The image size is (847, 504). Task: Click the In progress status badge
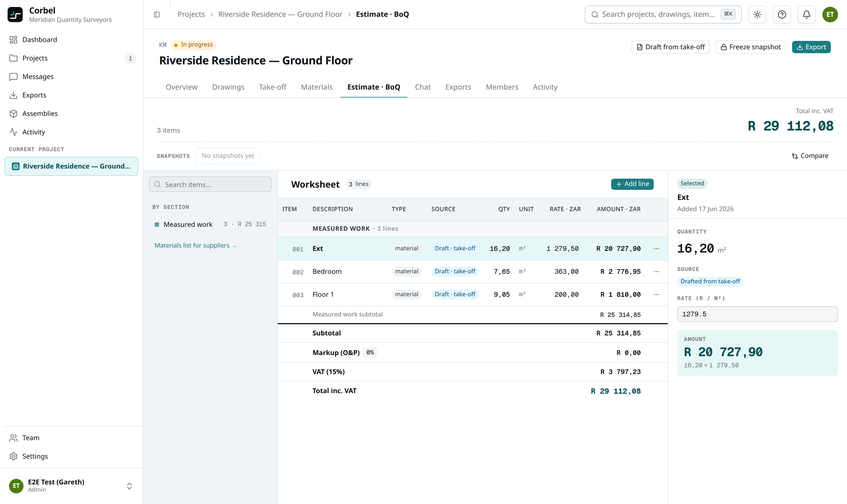(x=193, y=45)
